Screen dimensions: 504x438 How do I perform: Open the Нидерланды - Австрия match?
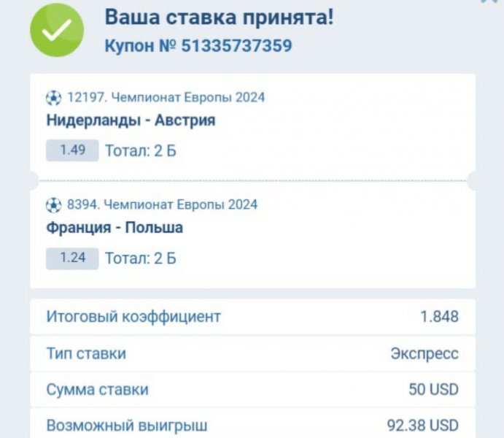click(x=131, y=120)
